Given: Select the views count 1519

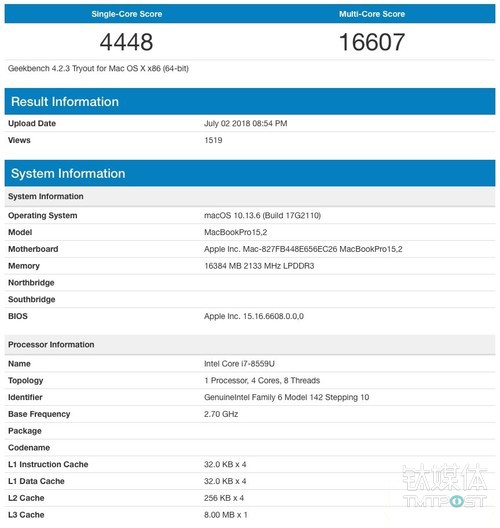Looking at the screenshot, I should tap(213, 140).
